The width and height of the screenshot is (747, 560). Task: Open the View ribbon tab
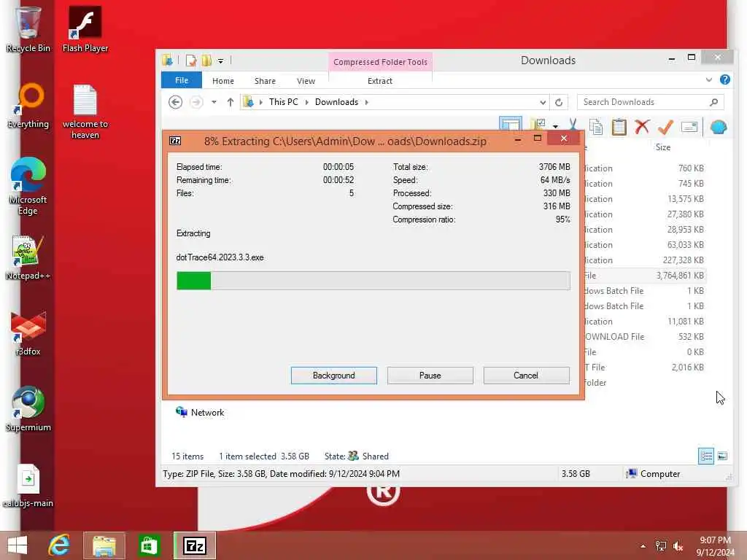click(x=306, y=81)
